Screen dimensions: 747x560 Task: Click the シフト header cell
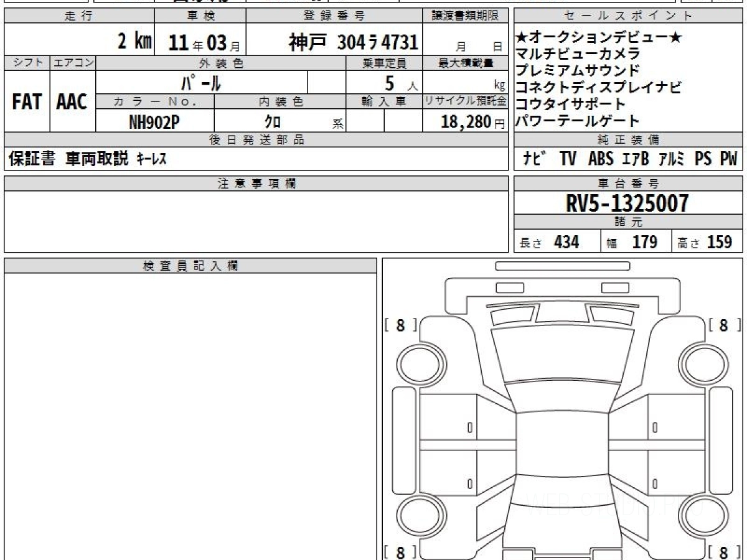coord(27,63)
